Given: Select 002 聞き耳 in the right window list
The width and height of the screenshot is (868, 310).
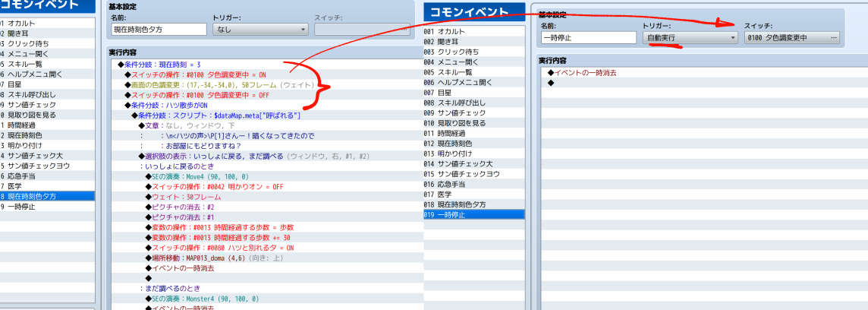Looking at the screenshot, I should tap(474, 42).
